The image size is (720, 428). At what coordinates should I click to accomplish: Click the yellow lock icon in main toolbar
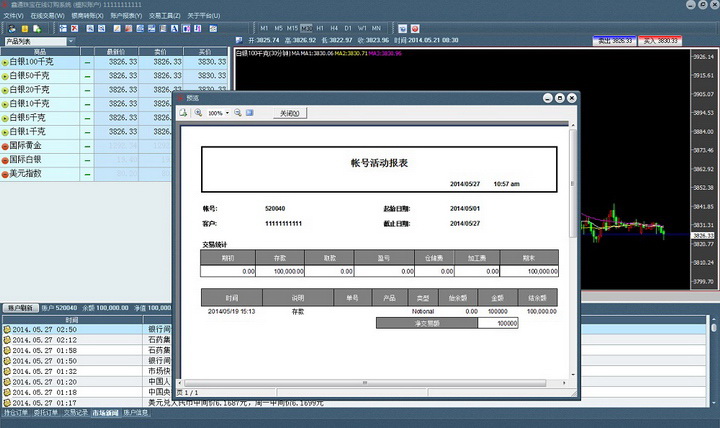point(25,28)
